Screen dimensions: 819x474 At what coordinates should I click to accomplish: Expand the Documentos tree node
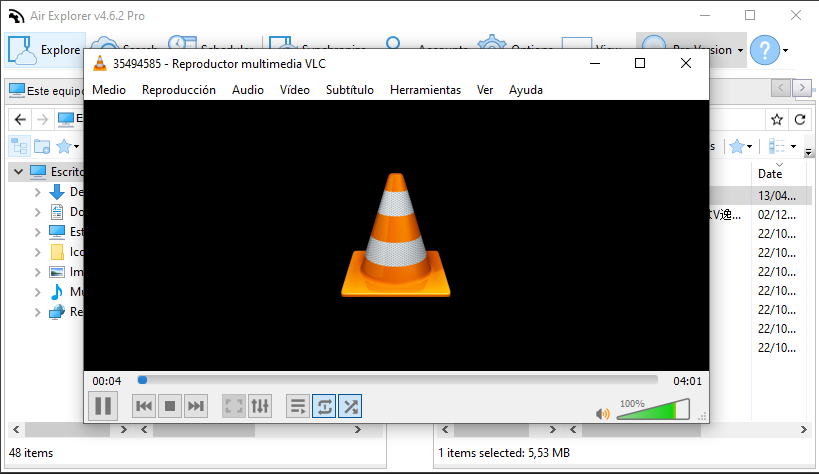coord(37,212)
